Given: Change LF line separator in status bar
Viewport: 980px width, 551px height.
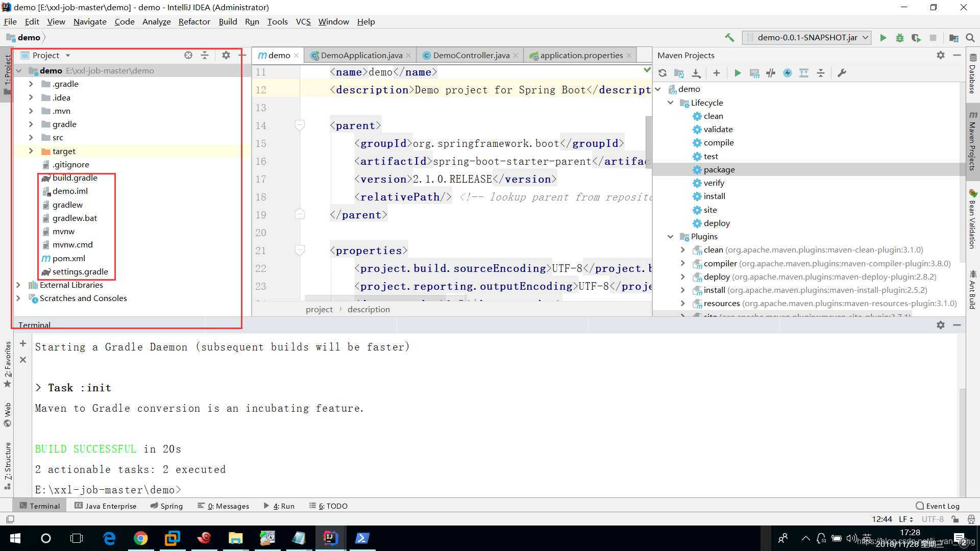Looking at the screenshot, I should (x=906, y=519).
